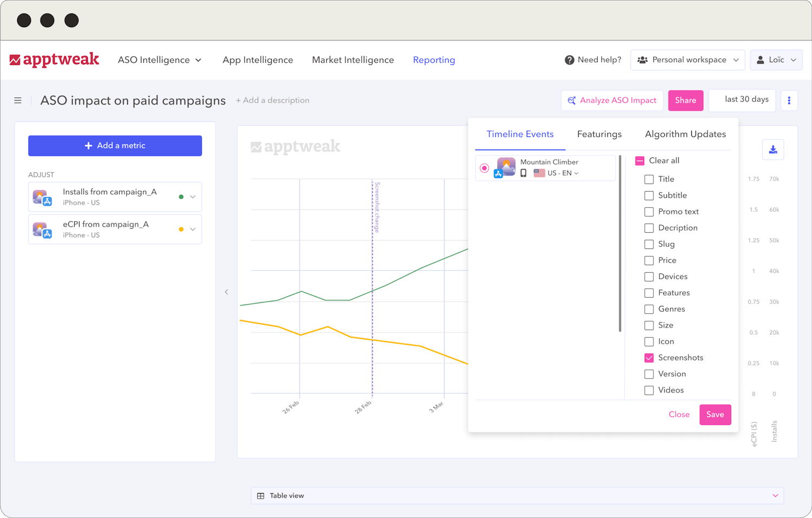This screenshot has width=812, height=518.
Task: Select the Mountain Climber radio button
Action: tap(484, 168)
